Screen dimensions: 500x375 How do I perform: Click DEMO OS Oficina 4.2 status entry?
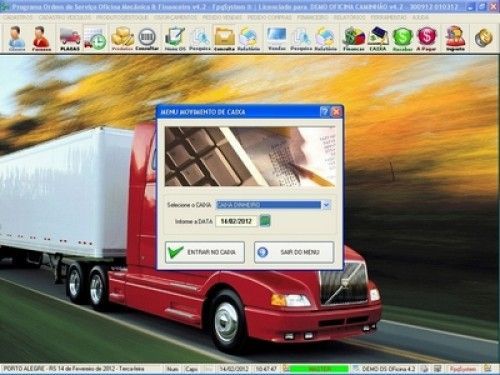[x=388, y=369]
